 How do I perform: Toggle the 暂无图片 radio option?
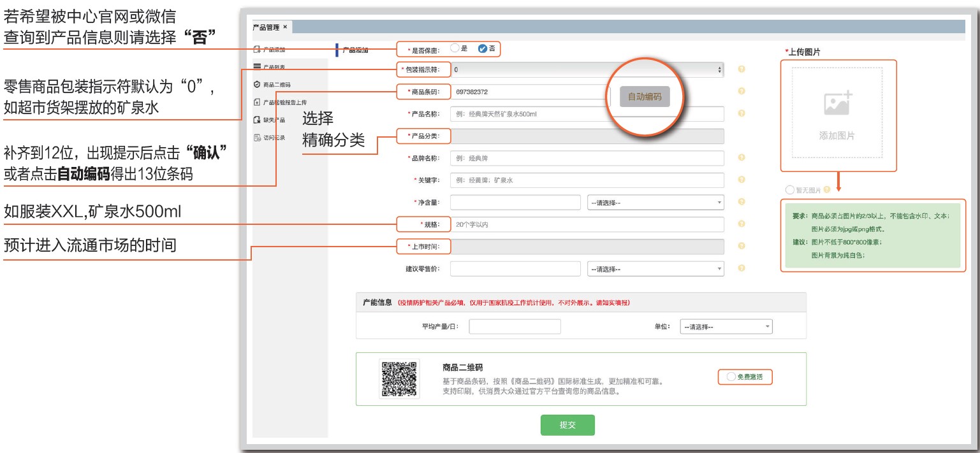click(x=791, y=189)
